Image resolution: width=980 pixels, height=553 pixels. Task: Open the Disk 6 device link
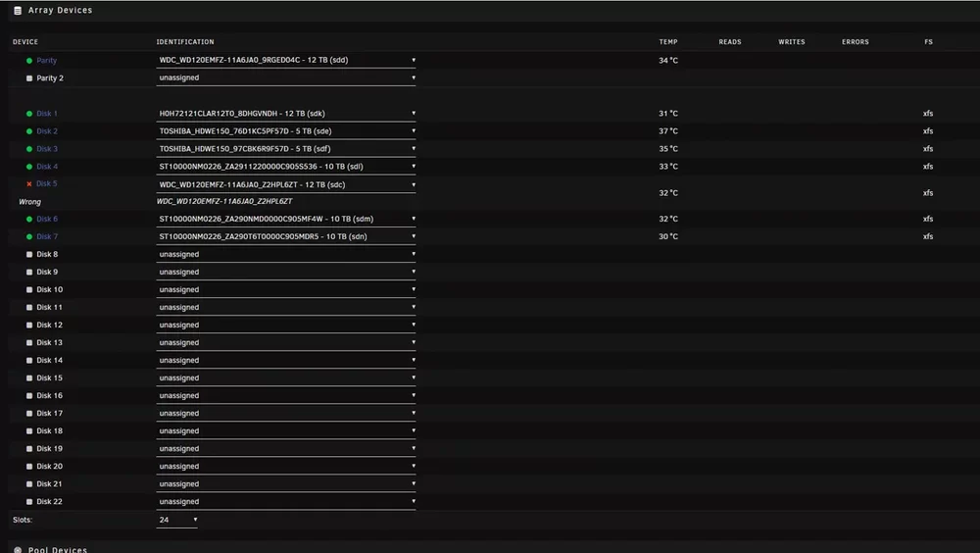coord(47,219)
